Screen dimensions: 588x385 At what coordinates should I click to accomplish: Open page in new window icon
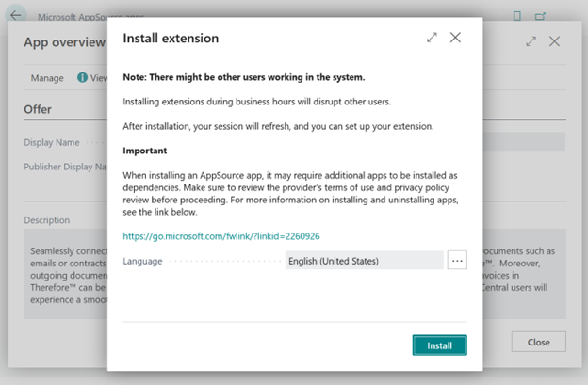(542, 16)
